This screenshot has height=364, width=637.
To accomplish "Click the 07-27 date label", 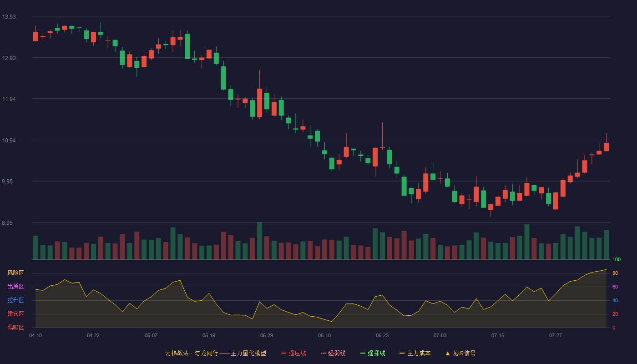I will tap(556, 335).
